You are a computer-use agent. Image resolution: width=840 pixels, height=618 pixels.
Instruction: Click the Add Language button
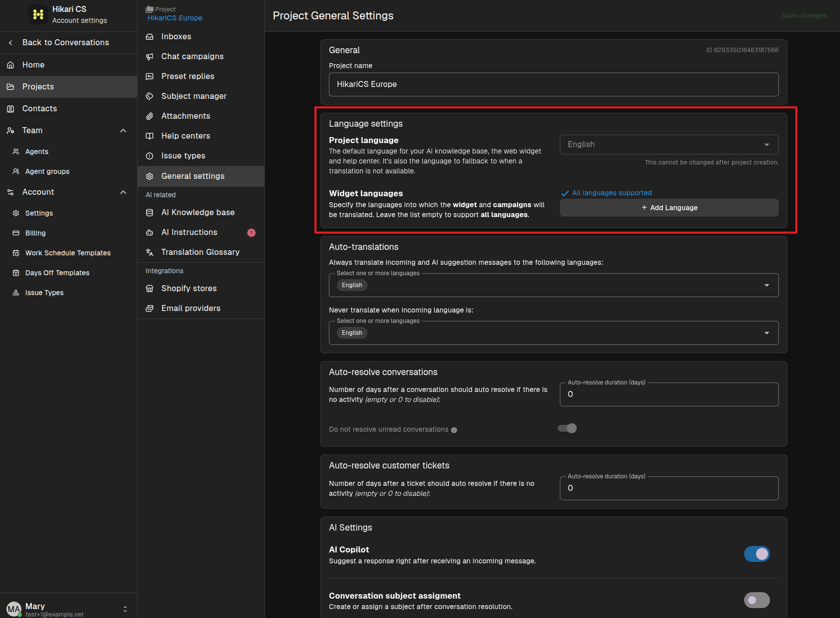pos(669,208)
